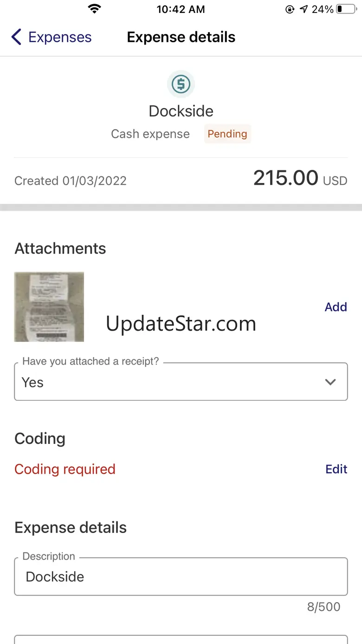Tap Add to attach a file
Image resolution: width=362 pixels, height=644 pixels.
coord(336,307)
